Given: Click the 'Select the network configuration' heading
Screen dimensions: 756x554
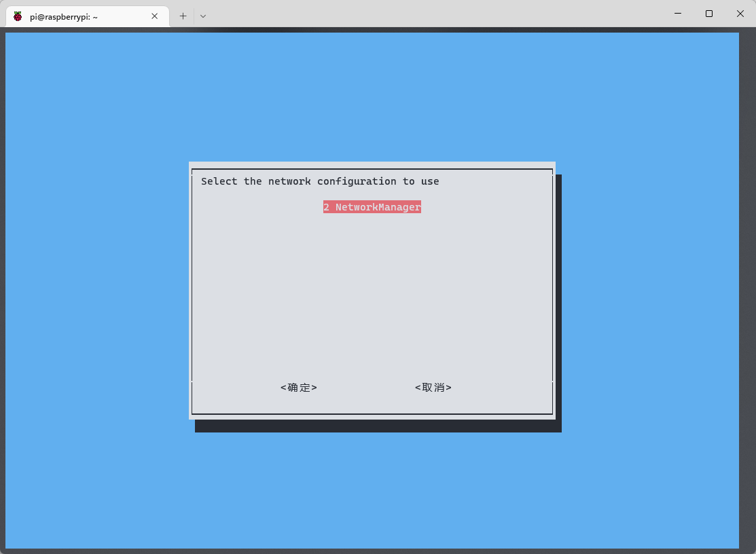Looking at the screenshot, I should [320, 181].
